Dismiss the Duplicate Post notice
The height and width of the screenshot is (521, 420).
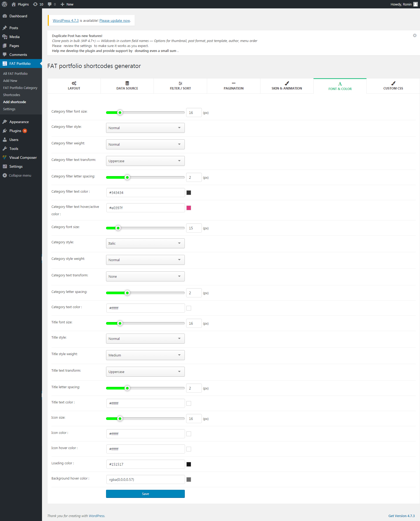[414, 35]
